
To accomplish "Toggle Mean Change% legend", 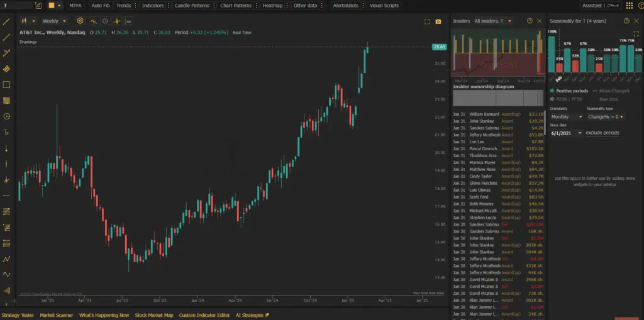I will pos(611,91).
